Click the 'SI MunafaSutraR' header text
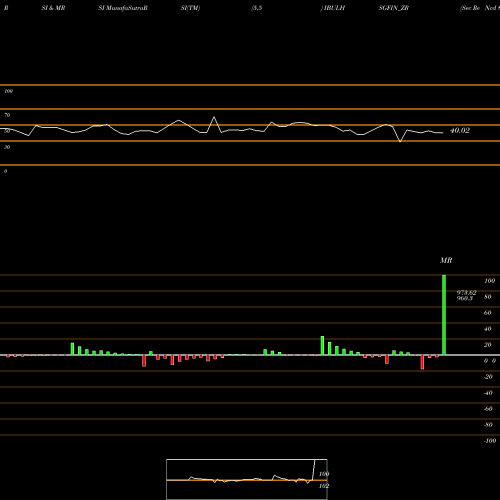Image resolution: width=500 pixels, height=500 pixels. [123, 8]
